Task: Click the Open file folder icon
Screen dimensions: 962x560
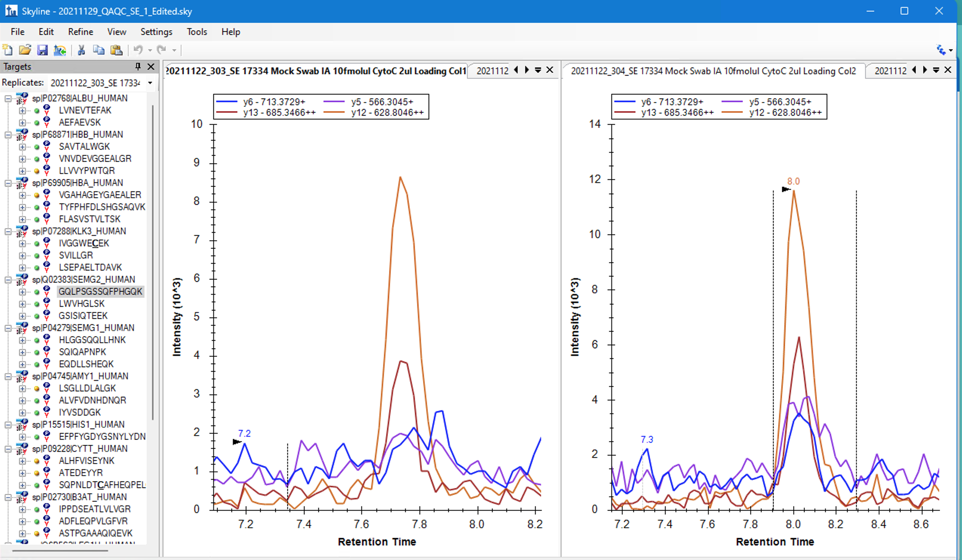Action: click(25, 50)
